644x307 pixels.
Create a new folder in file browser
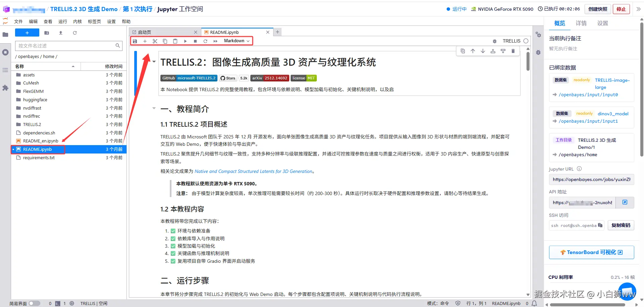47,33
